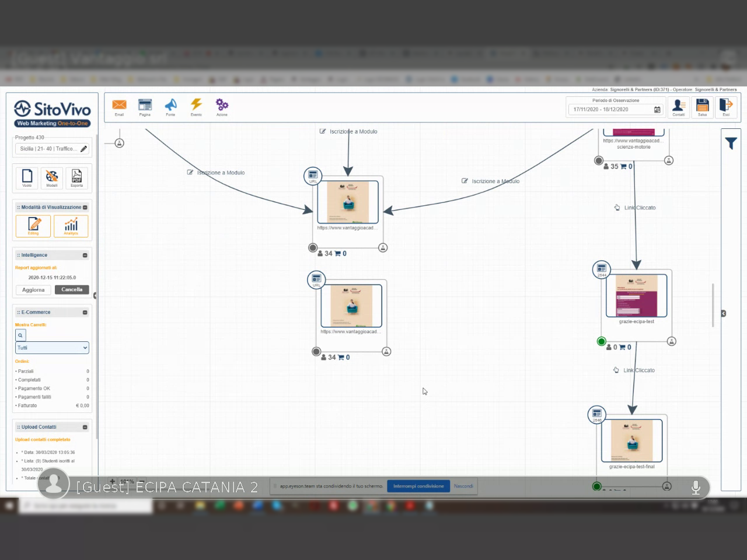Viewport: 747px width, 560px height.
Task: Click the Fatturato € 0,00 row
Action: tap(53, 406)
